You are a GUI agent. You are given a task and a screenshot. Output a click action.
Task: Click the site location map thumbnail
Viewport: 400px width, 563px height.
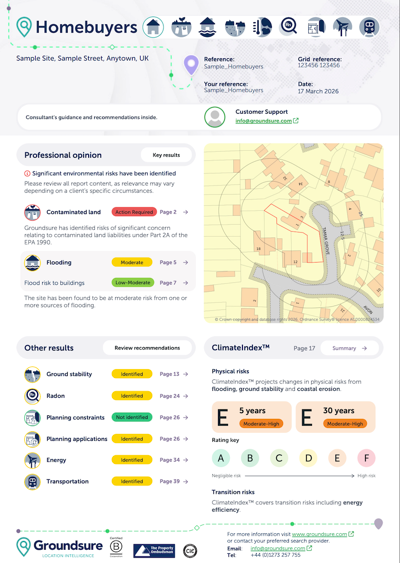294,233
